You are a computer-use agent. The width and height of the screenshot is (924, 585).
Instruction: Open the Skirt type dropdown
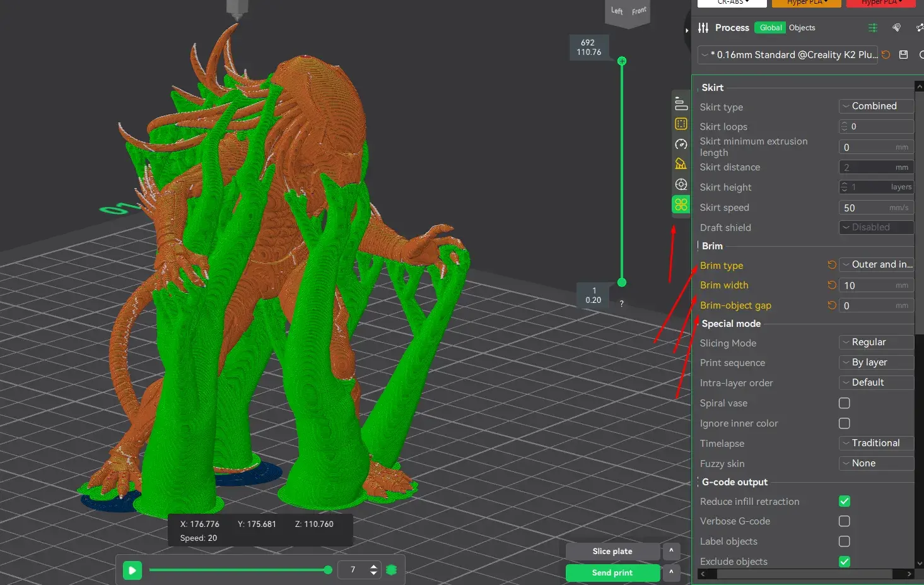pyautogui.click(x=875, y=106)
